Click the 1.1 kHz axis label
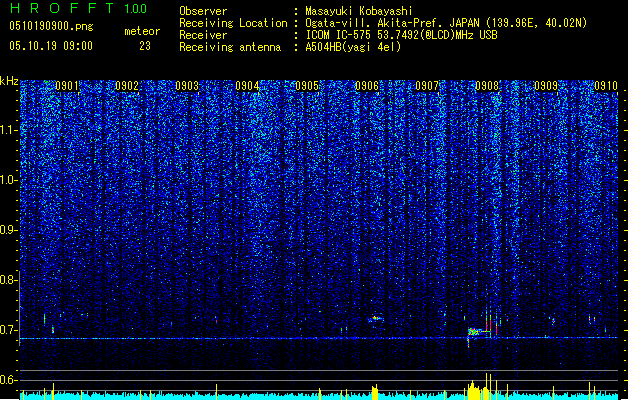 [9, 130]
